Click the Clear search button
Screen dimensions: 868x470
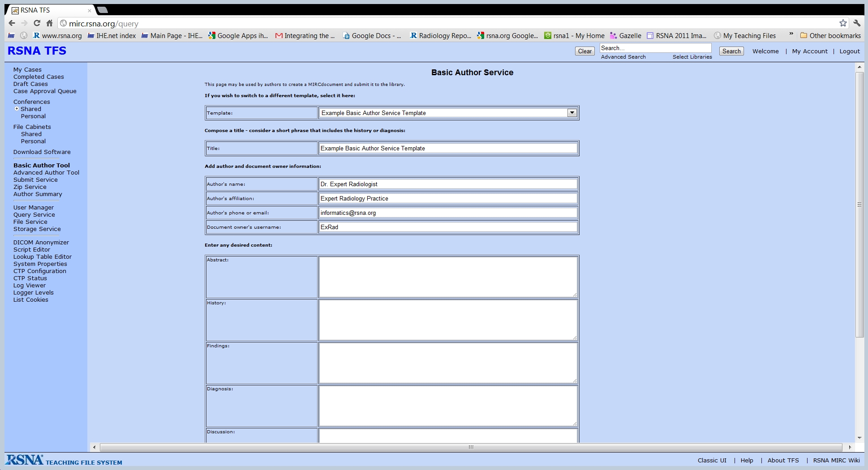click(584, 51)
